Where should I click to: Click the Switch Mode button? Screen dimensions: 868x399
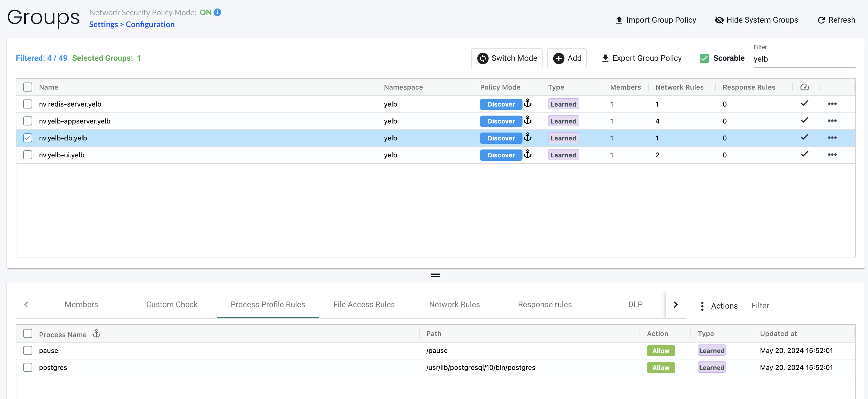[506, 58]
